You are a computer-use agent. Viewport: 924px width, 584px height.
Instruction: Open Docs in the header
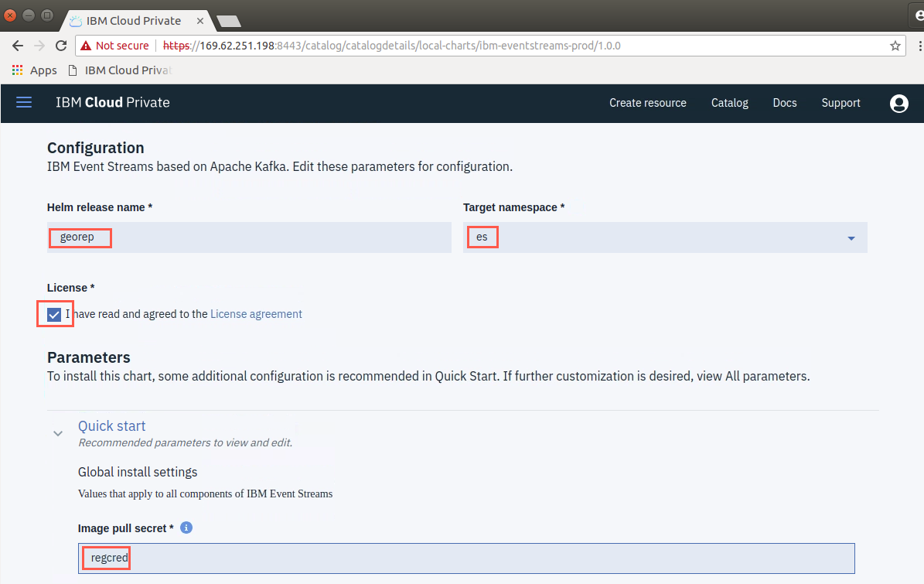point(784,103)
